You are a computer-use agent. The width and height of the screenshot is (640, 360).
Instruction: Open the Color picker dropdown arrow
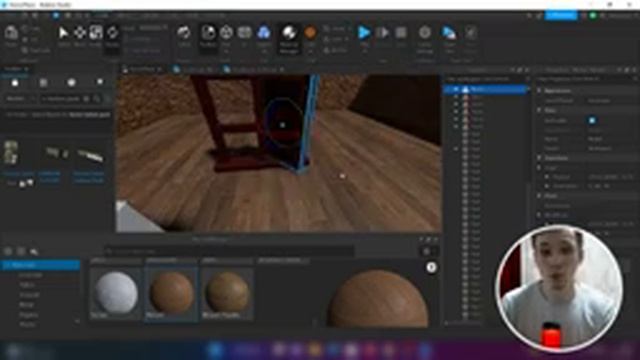click(x=310, y=51)
